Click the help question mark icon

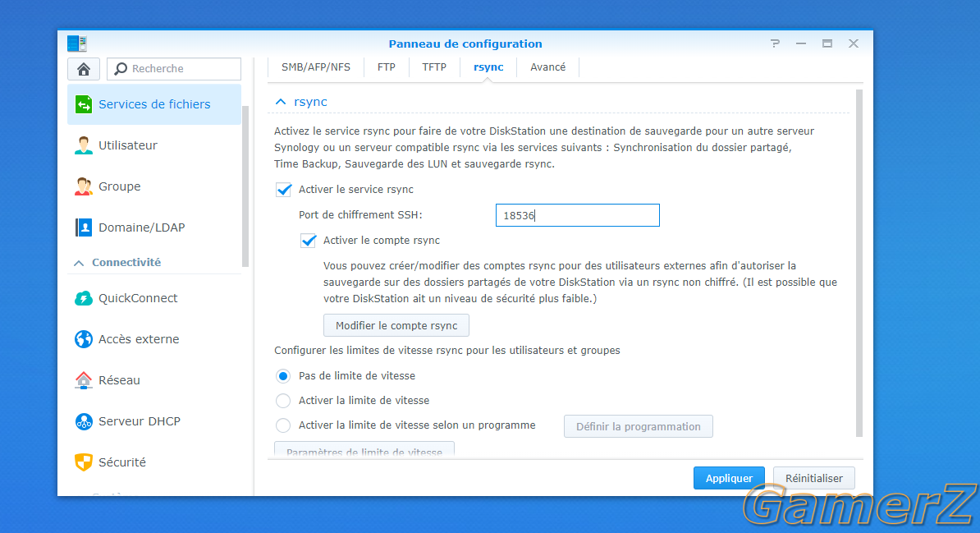775,44
